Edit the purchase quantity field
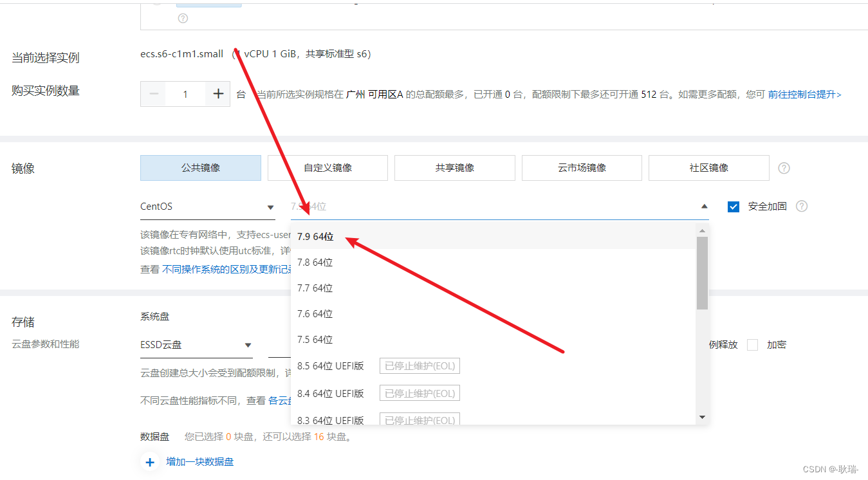868x480 pixels. pyautogui.click(x=185, y=94)
